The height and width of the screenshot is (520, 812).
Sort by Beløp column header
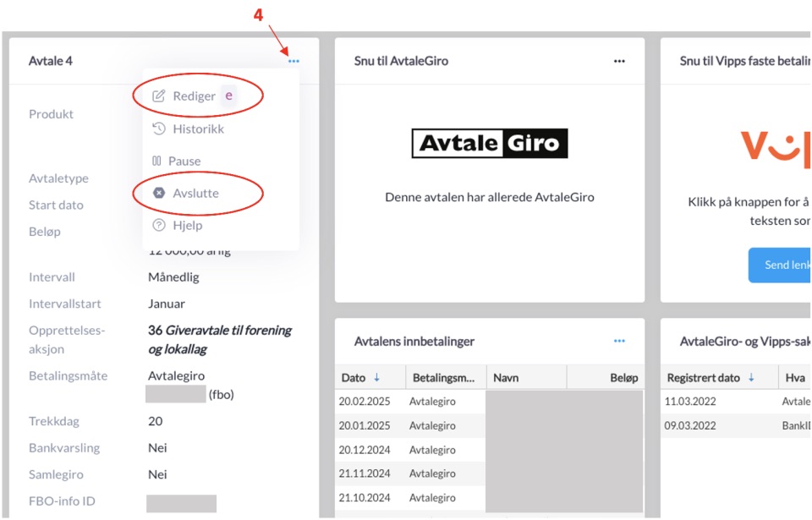(623, 378)
